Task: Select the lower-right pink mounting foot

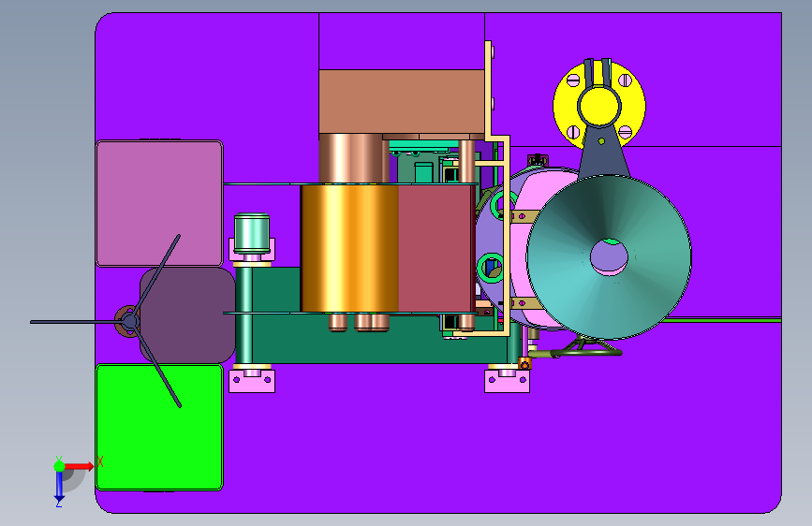Action: (x=507, y=380)
